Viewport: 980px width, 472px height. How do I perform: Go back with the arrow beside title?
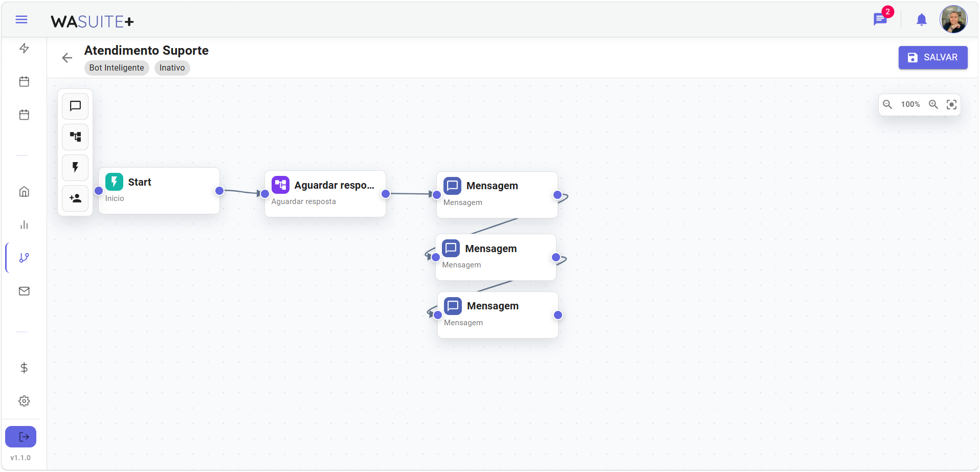click(x=67, y=58)
